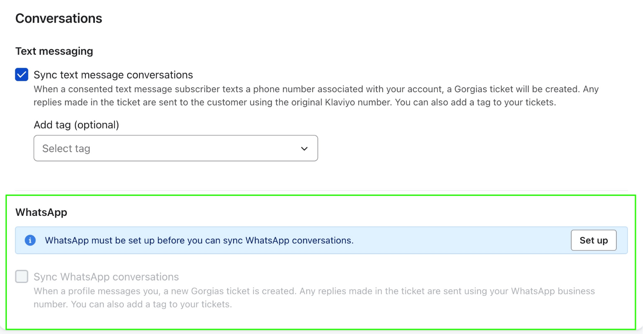Click the chevron arrow in Select tag field

click(304, 149)
